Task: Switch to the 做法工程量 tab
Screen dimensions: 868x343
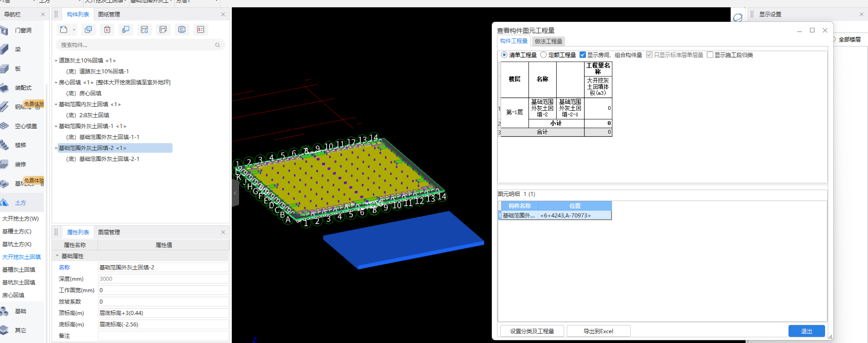Action: pyautogui.click(x=548, y=41)
